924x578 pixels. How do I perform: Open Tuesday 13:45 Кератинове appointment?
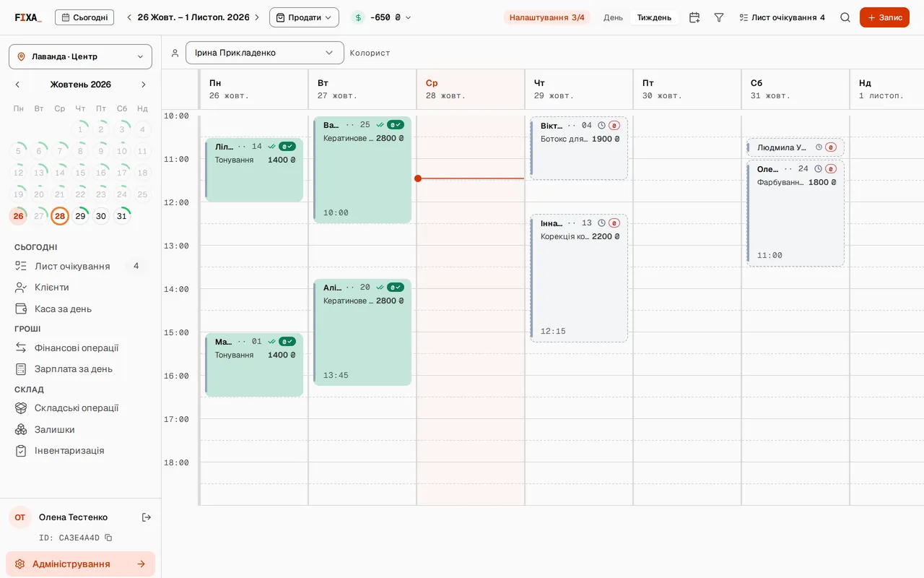click(x=362, y=332)
